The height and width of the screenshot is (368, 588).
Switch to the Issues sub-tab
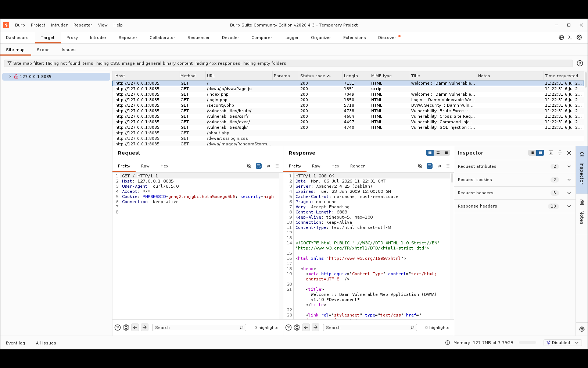[69, 50]
